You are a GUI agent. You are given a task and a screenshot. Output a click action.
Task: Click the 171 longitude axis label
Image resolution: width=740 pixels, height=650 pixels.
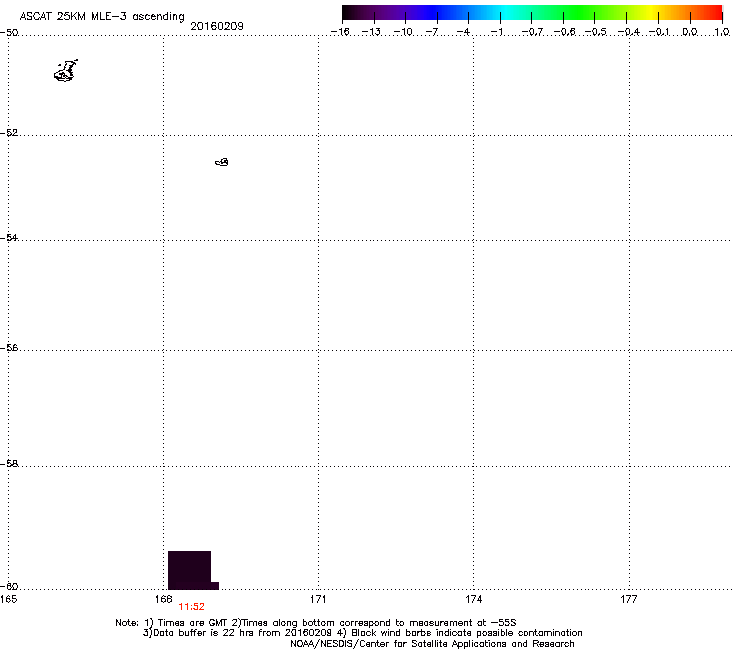tap(318, 599)
